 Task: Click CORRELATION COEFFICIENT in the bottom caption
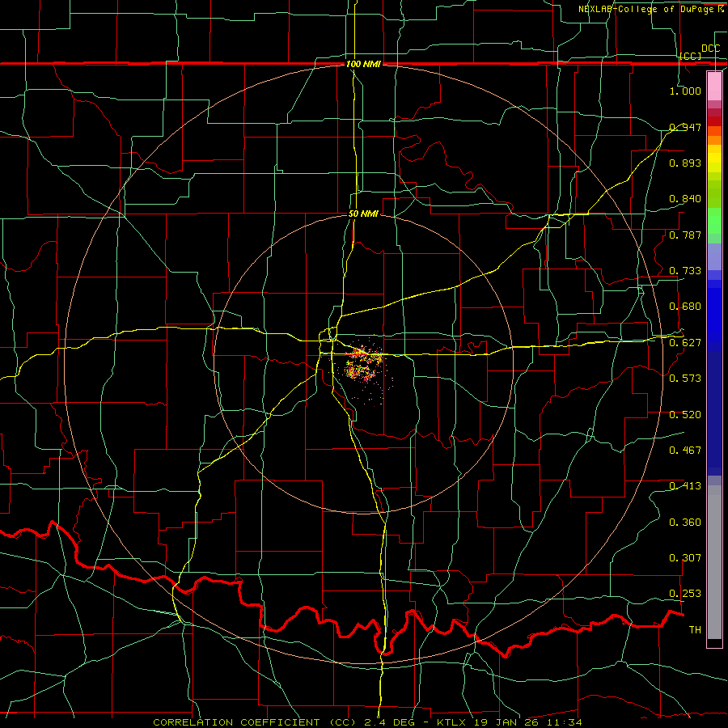[236, 722]
